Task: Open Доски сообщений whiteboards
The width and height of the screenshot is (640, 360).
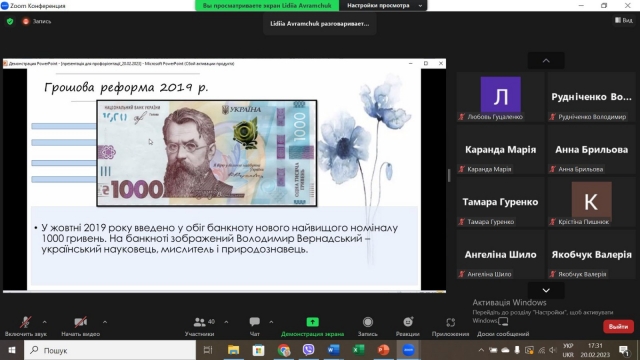Action: [503, 327]
